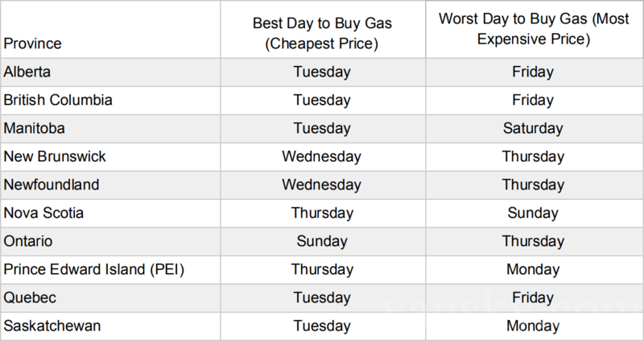Select Prince Edward Island's worst day, Monday
The width and height of the screenshot is (644, 341).
coord(533,270)
